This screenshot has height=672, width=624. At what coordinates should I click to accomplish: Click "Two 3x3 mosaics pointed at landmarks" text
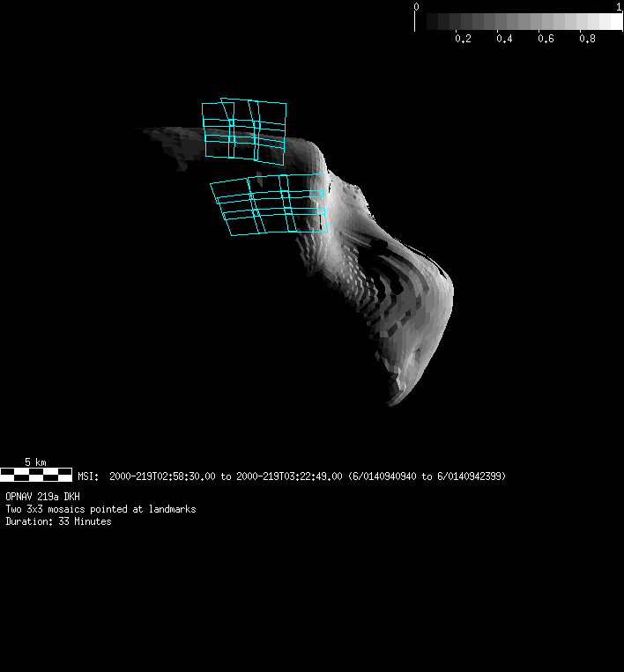click(x=100, y=509)
